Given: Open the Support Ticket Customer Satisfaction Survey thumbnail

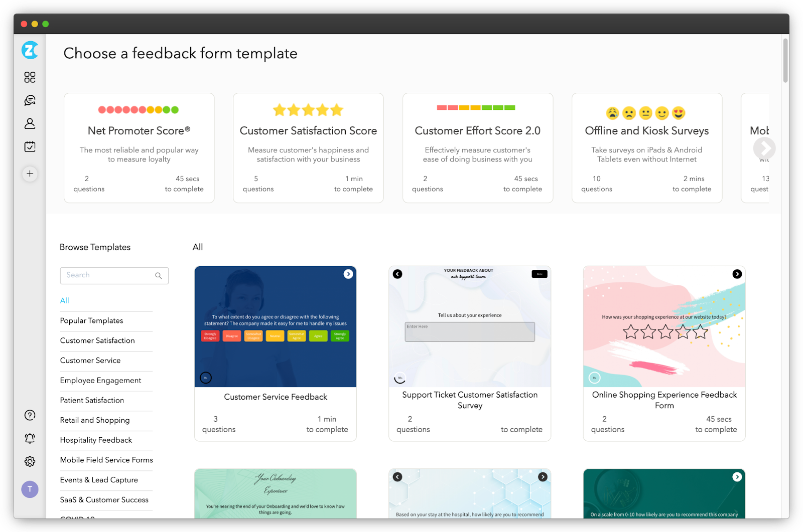Looking at the screenshot, I should (x=470, y=326).
